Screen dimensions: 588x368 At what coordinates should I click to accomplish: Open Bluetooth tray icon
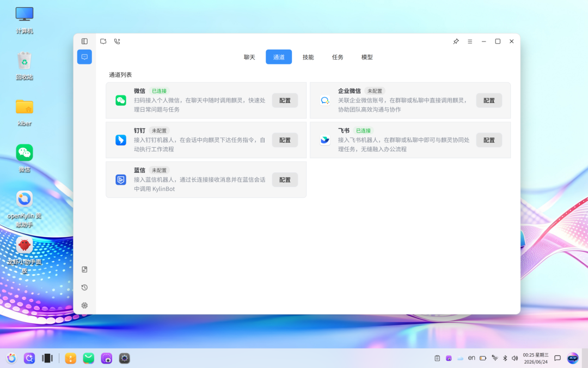point(505,358)
